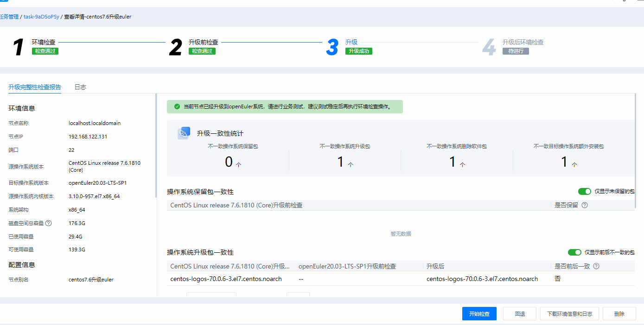
Task: Click the left info panel scrollbar
Action: 156,146
